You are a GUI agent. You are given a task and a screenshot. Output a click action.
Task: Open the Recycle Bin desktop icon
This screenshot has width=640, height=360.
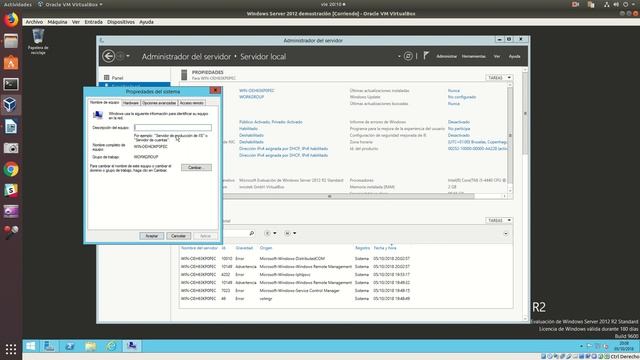[38, 41]
